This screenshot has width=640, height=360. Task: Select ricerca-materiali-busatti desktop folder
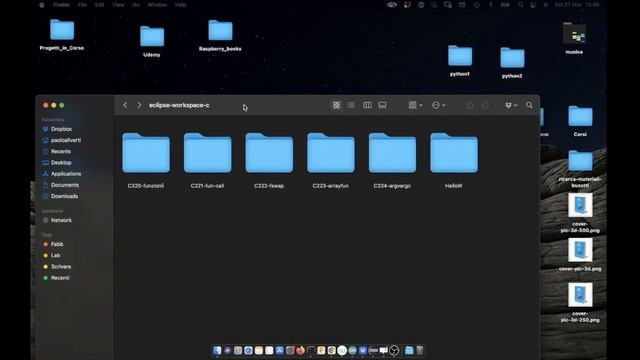tap(580, 161)
